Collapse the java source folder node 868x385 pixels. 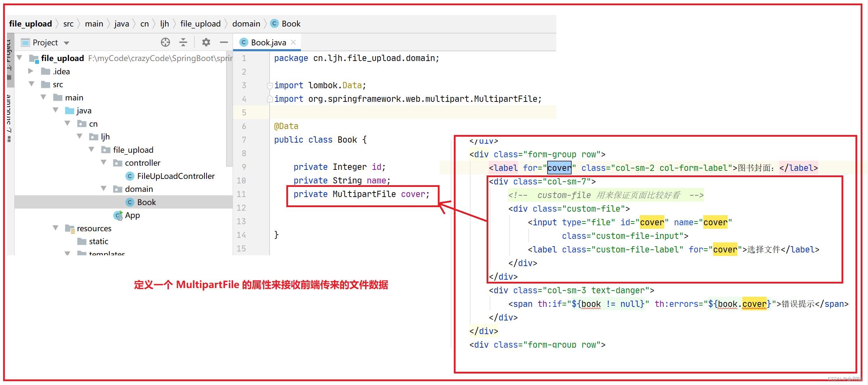(56, 110)
